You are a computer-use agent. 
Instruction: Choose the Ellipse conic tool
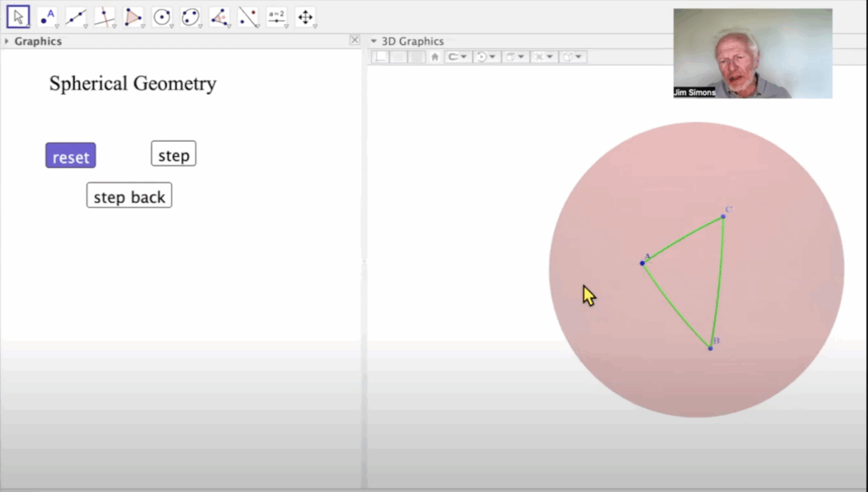tap(191, 16)
